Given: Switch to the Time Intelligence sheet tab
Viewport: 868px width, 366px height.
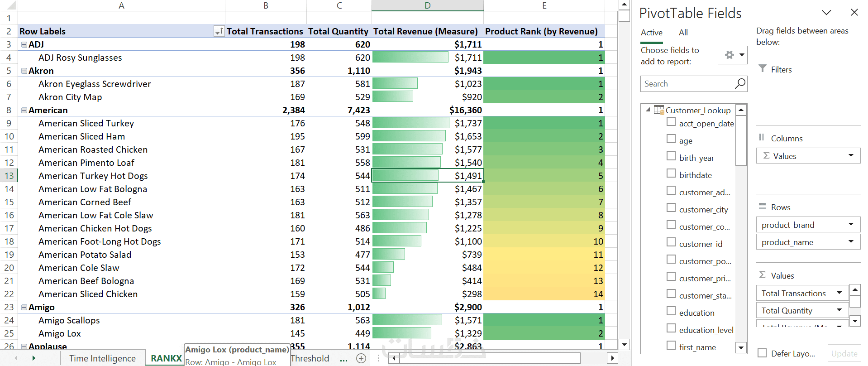Looking at the screenshot, I should click(x=102, y=358).
